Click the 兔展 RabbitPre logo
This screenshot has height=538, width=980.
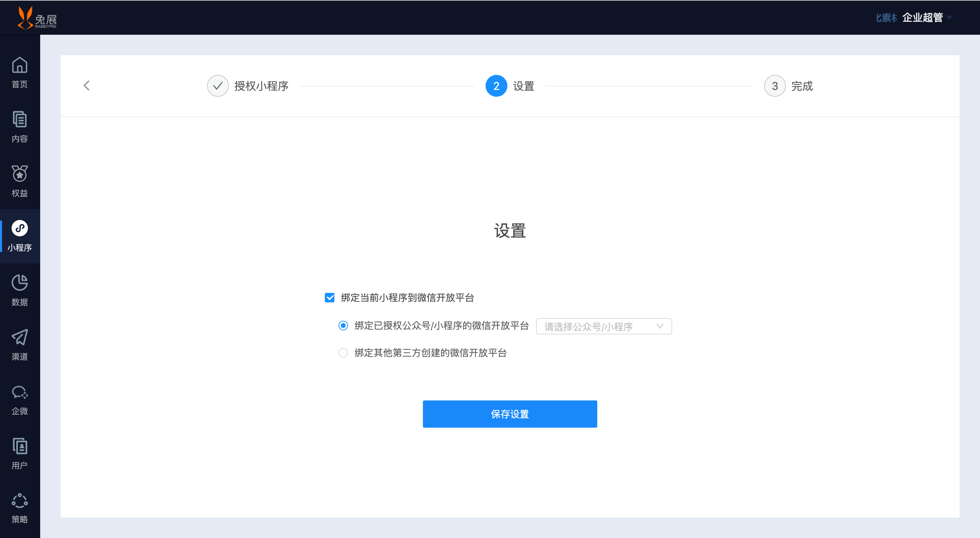click(37, 17)
